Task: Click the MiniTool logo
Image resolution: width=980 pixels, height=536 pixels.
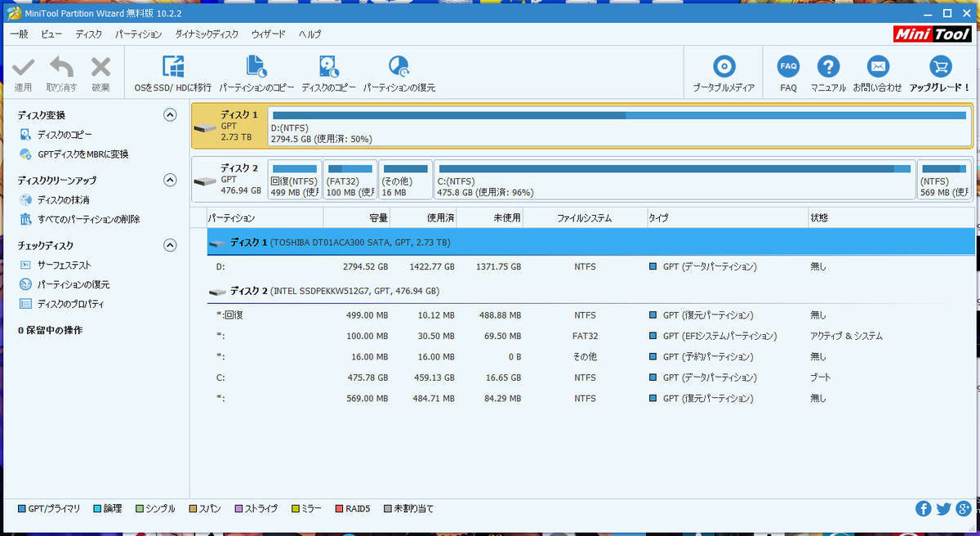Action: click(933, 33)
